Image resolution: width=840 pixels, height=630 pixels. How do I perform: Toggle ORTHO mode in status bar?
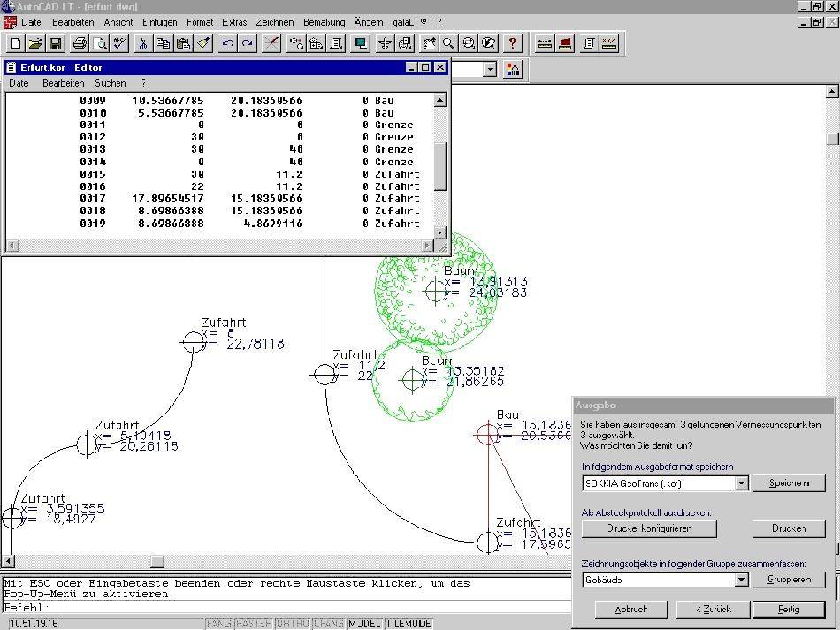pos(293,624)
